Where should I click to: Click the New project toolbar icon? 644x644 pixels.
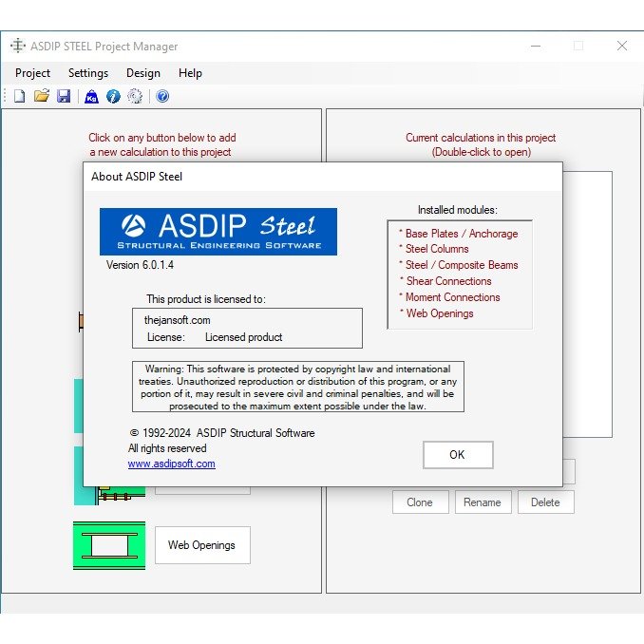[x=19, y=96]
